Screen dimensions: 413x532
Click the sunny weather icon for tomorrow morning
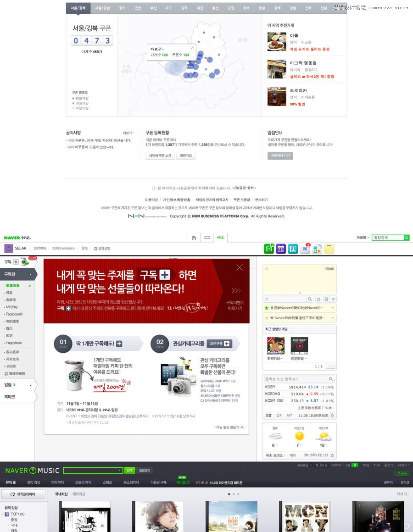[299, 436]
